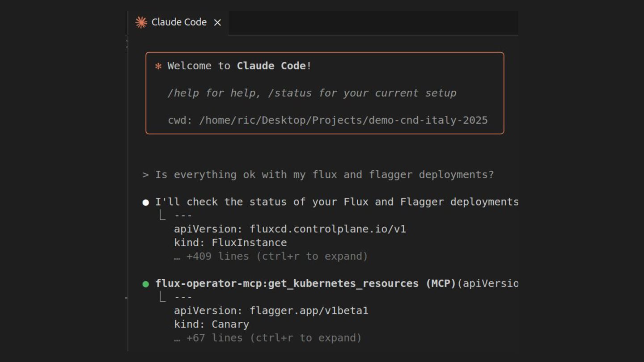644x362 pixels.
Task: Expand the "+67 lines" collapsed output
Action: [267, 338]
